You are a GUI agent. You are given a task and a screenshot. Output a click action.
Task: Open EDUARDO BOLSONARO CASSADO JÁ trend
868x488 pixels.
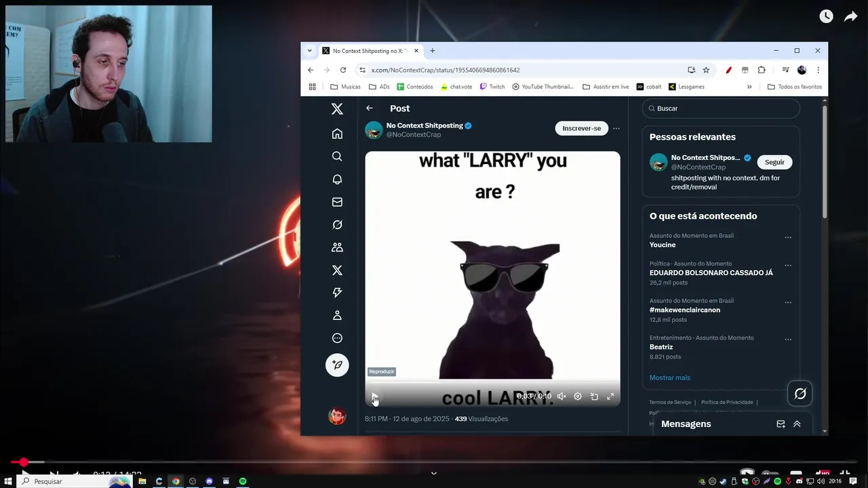tap(711, 272)
